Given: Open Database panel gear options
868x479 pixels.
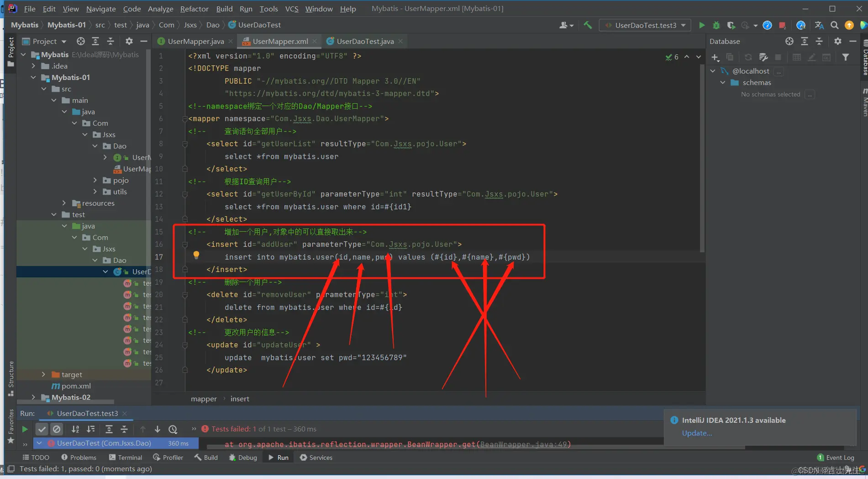Looking at the screenshot, I should point(838,41).
